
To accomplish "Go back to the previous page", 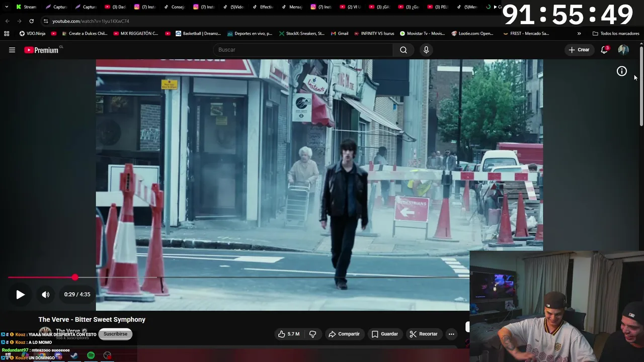I will (x=7, y=21).
